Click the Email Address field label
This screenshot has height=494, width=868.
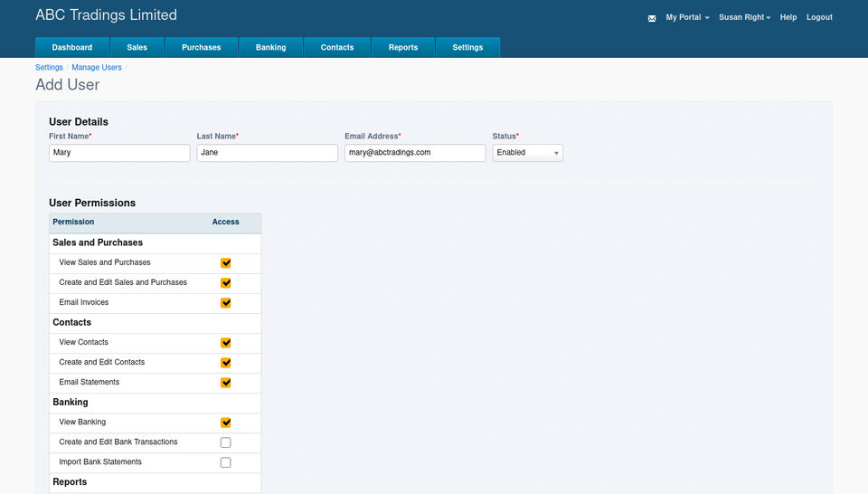click(x=373, y=136)
